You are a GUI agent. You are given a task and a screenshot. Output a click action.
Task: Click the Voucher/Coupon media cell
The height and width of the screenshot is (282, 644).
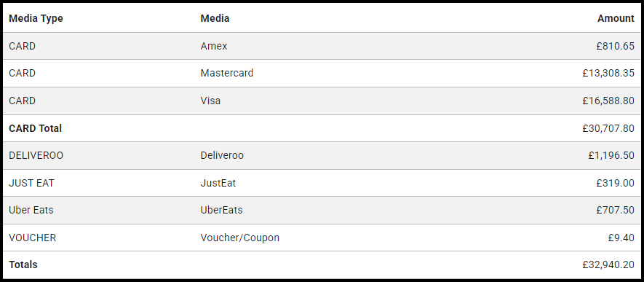(x=240, y=238)
